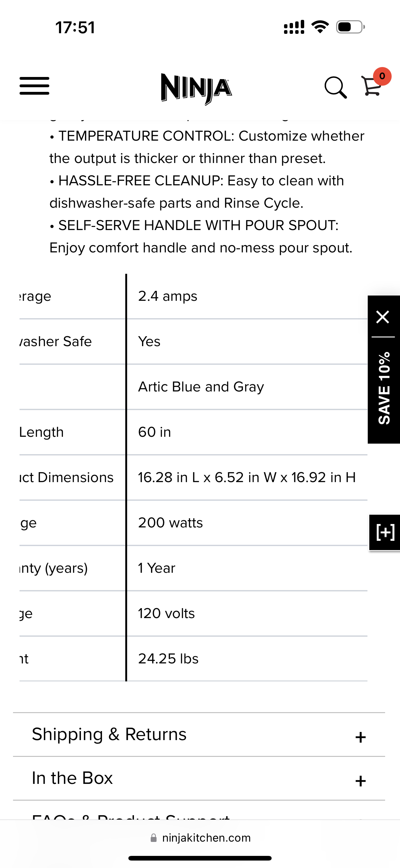Click the [+] feedback side tab
Viewport: 400px width, 868px height.
tap(385, 532)
